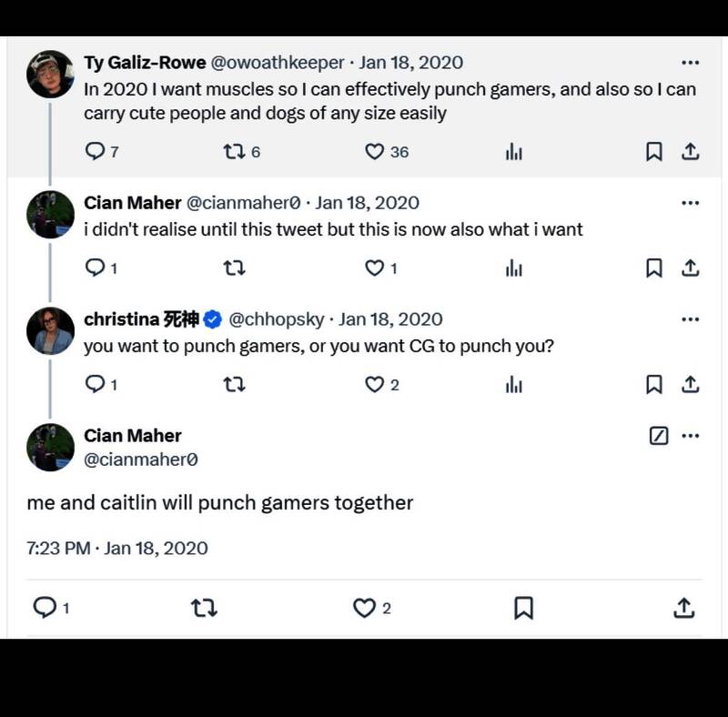
Task: Open the 7:23 PM Jan 18, 2020 timestamp
Action: 117,548
